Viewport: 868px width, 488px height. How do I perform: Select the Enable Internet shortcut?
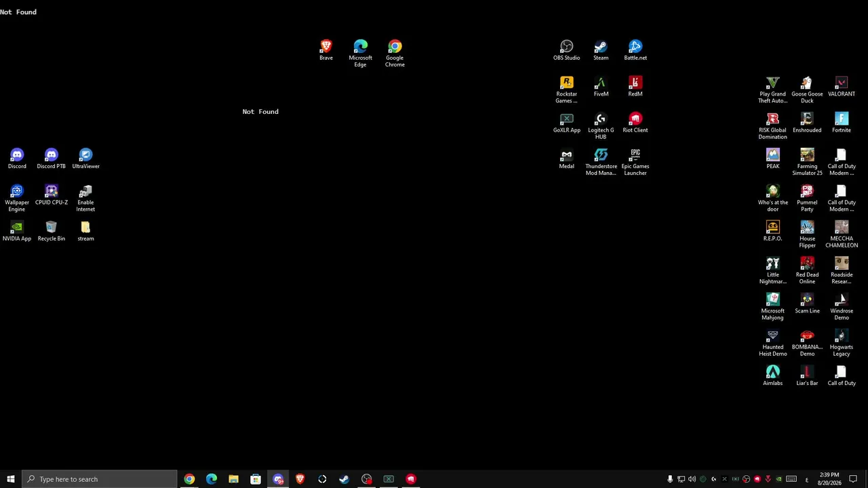point(85,198)
